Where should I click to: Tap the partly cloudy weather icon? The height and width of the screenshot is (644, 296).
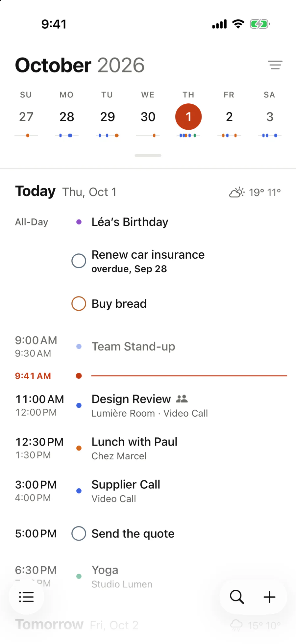coord(237,192)
